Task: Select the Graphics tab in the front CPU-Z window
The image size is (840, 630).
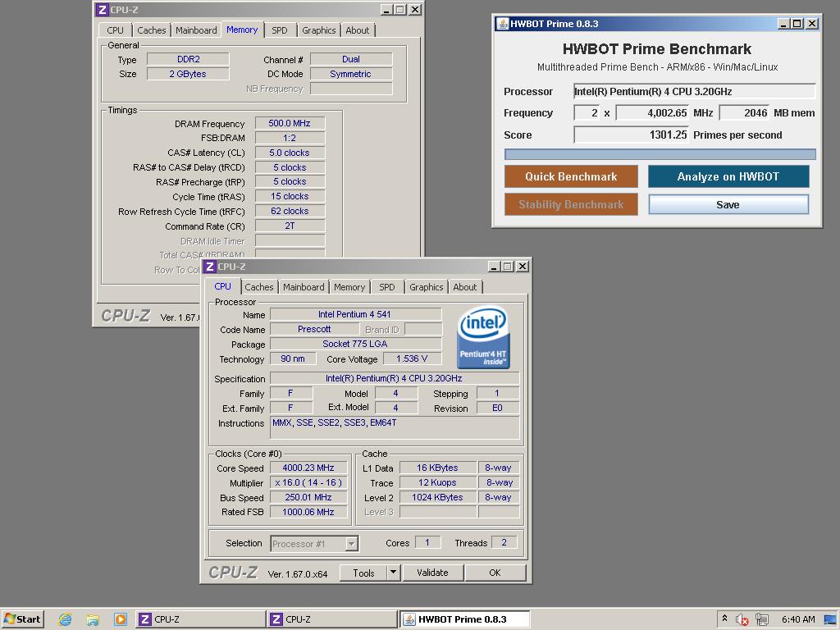Action: [x=427, y=287]
